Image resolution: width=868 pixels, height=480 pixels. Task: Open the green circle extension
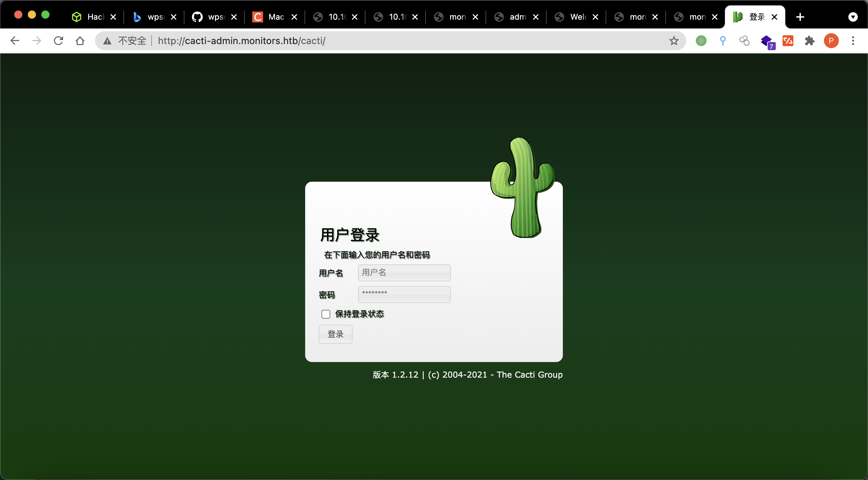pos(701,41)
